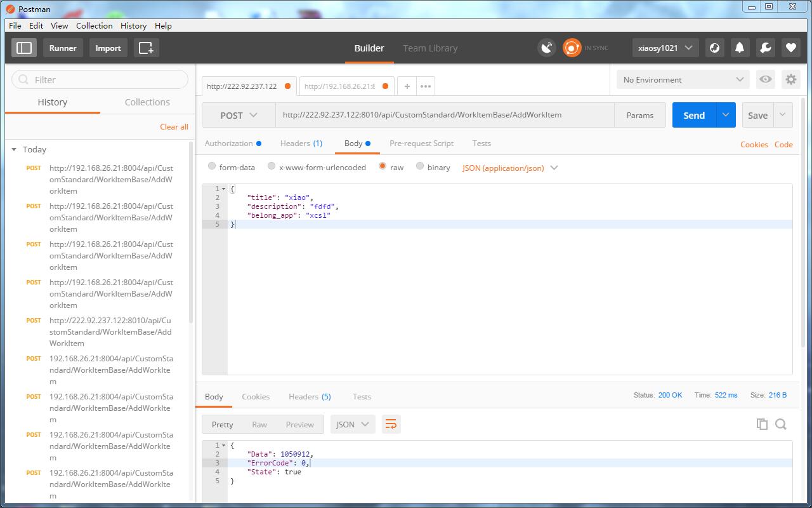The width and height of the screenshot is (812, 508).
Task: Open the response Headers (5) tab
Action: [310, 396]
